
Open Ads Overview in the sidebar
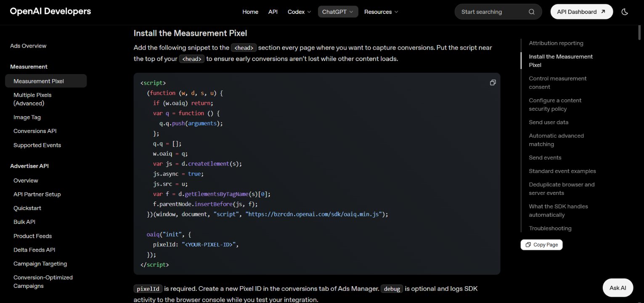point(28,46)
